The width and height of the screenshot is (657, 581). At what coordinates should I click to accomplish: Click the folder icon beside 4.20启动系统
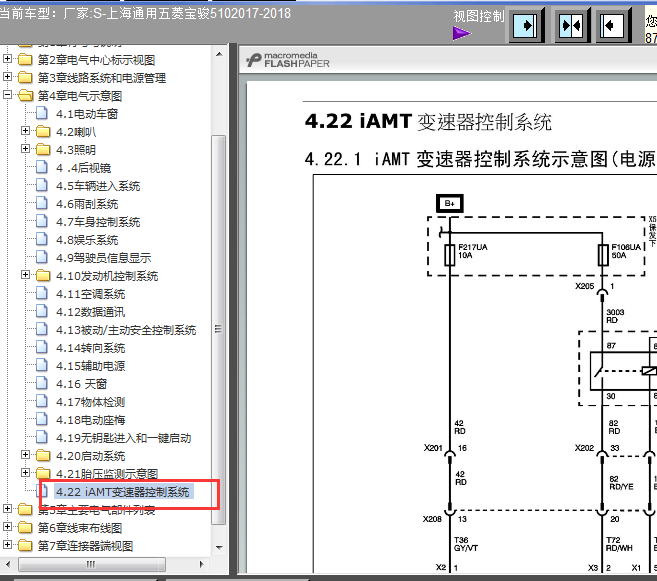coord(43,456)
